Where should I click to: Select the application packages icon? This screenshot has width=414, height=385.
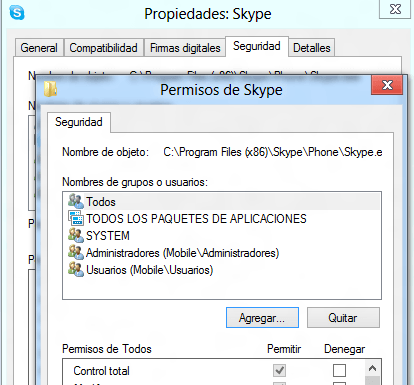coord(76,218)
